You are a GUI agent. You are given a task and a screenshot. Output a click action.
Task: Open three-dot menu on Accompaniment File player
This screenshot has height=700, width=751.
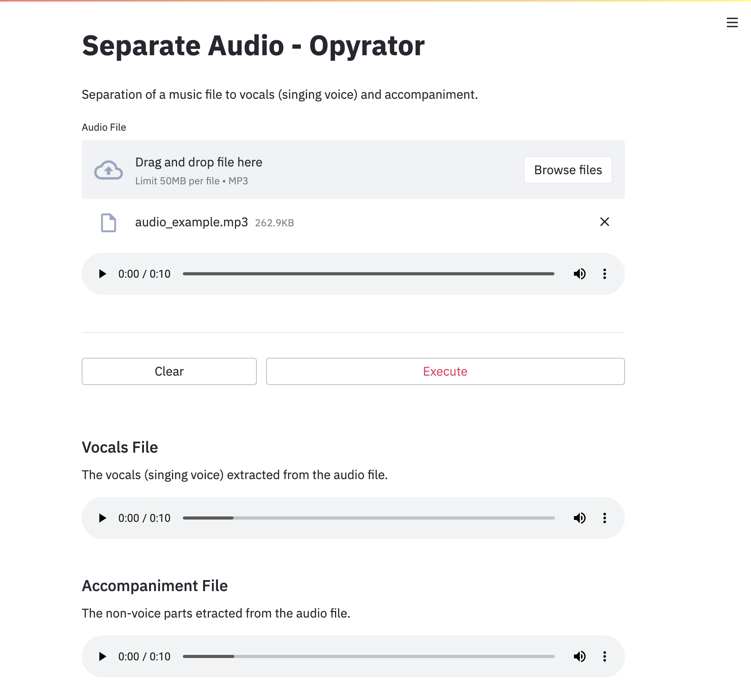click(x=604, y=656)
